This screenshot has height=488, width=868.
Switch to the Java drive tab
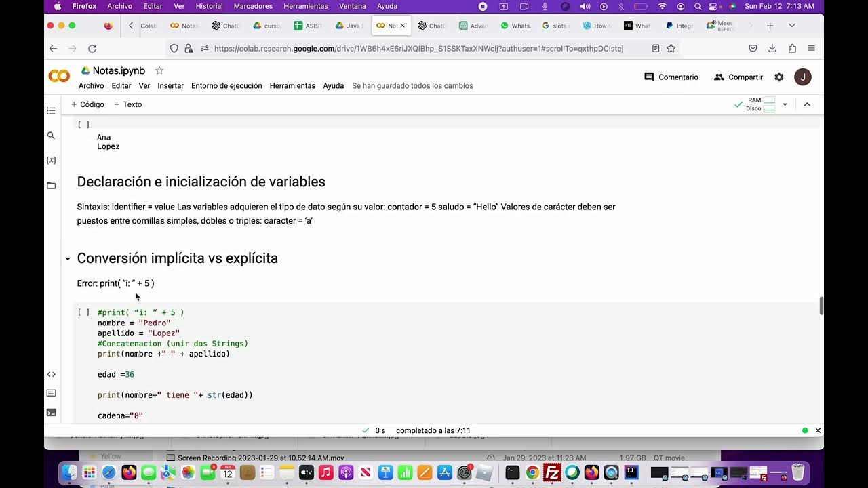pos(350,26)
